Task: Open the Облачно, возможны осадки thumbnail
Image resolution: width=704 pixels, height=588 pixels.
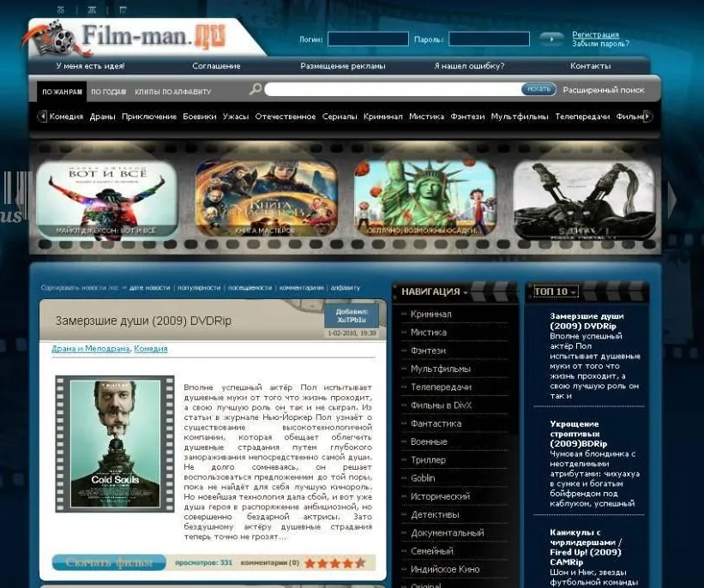Action: (x=424, y=198)
